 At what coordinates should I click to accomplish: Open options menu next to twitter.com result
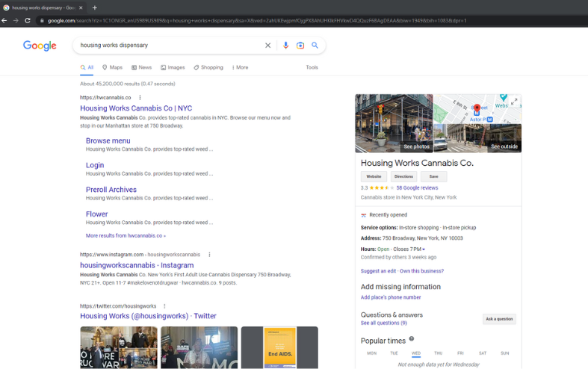(x=164, y=306)
